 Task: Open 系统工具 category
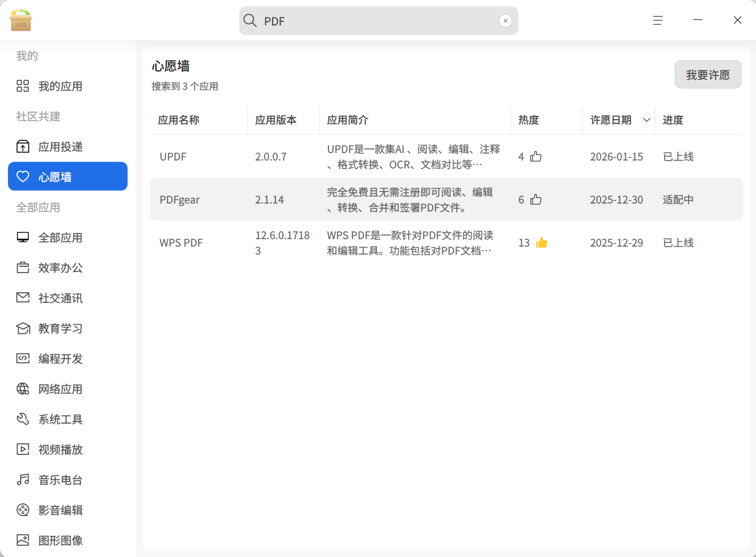68,419
